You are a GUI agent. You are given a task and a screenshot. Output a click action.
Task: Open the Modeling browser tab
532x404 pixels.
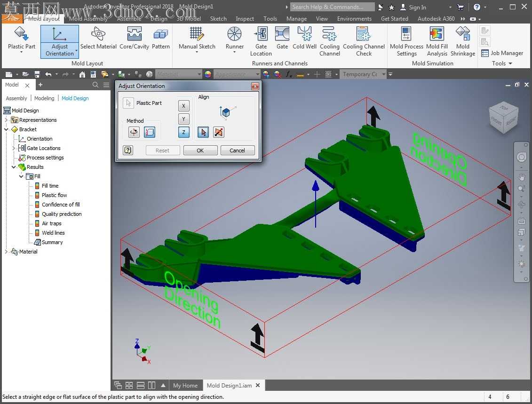[44, 98]
